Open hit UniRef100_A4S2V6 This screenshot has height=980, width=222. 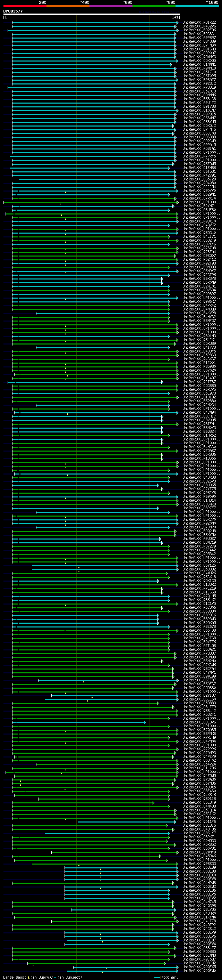pyautogui.click(x=199, y=26)
